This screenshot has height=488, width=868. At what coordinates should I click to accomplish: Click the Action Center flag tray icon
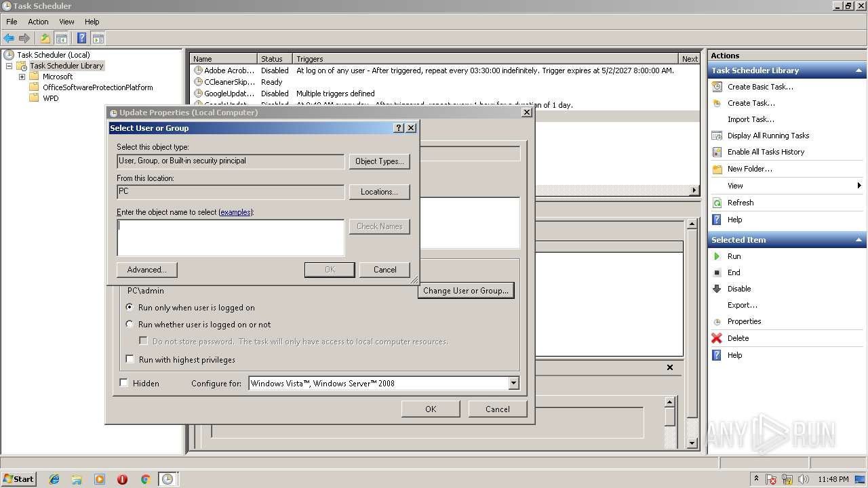point(772,479)
